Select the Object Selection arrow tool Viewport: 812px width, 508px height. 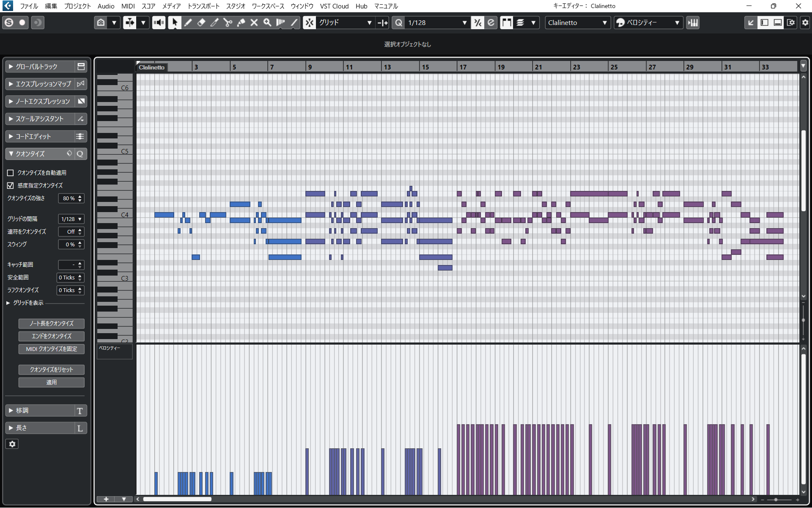(174, 22)
